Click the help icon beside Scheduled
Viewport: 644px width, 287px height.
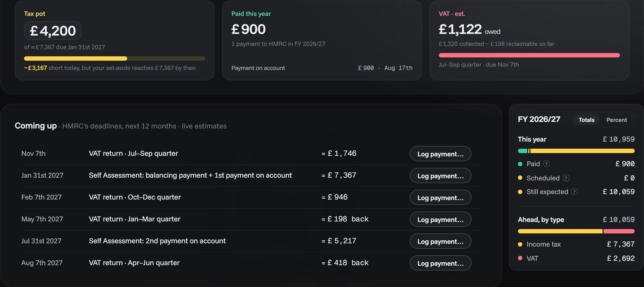(566, 178)
